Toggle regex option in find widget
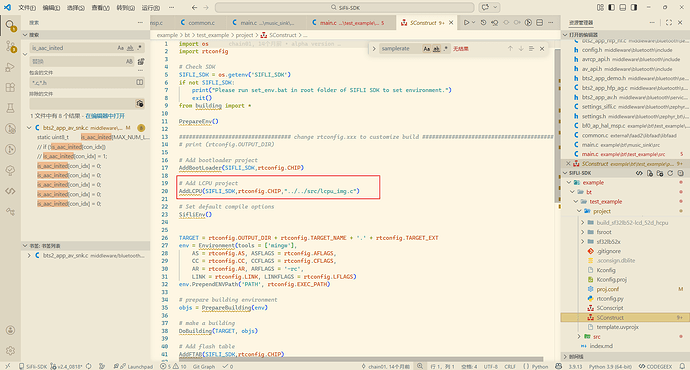The image size is (690, 370). coord(445,49)
